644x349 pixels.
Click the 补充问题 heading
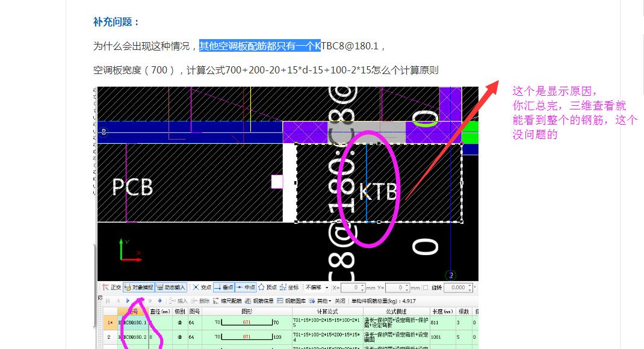click(116, 22)
